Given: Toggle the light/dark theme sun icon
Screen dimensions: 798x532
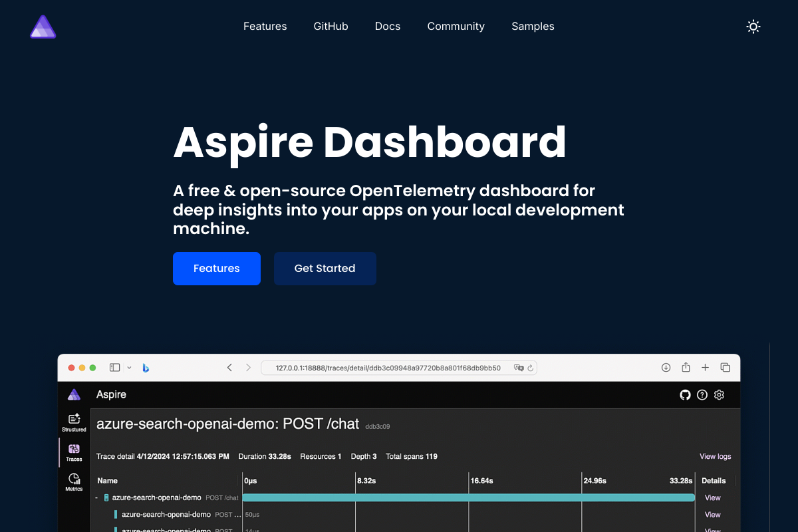Looking at the screenshot, I should (x=753, y=27).
